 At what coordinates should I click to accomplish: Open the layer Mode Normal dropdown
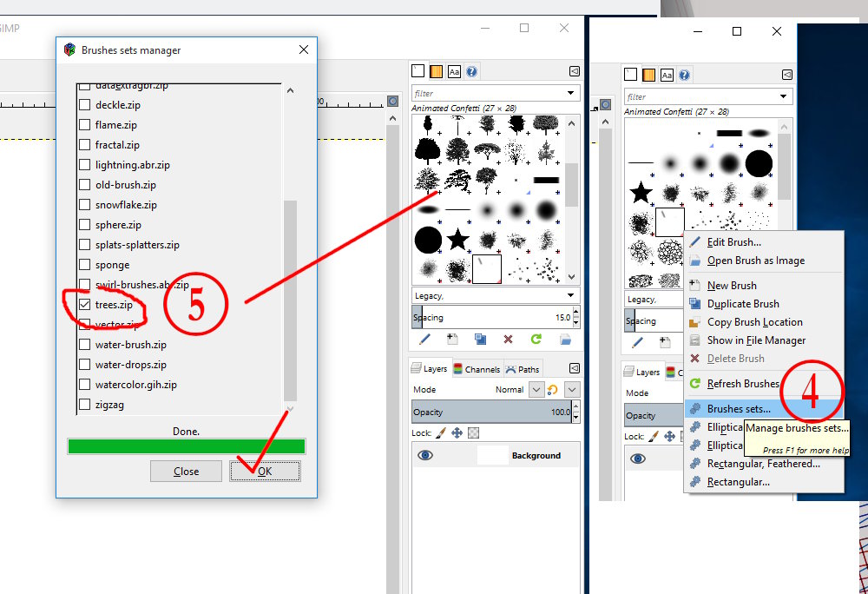click(x=536, y=390)
